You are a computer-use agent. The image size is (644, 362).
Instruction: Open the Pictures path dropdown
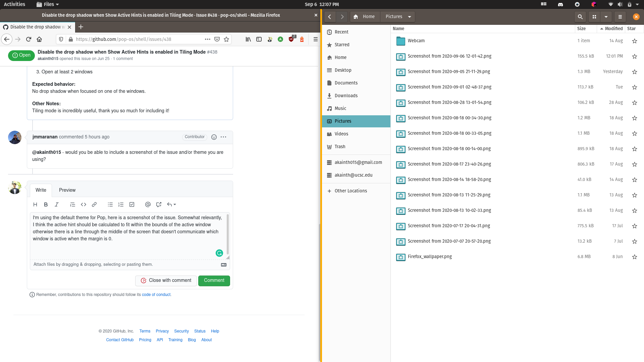click(409, 16)
